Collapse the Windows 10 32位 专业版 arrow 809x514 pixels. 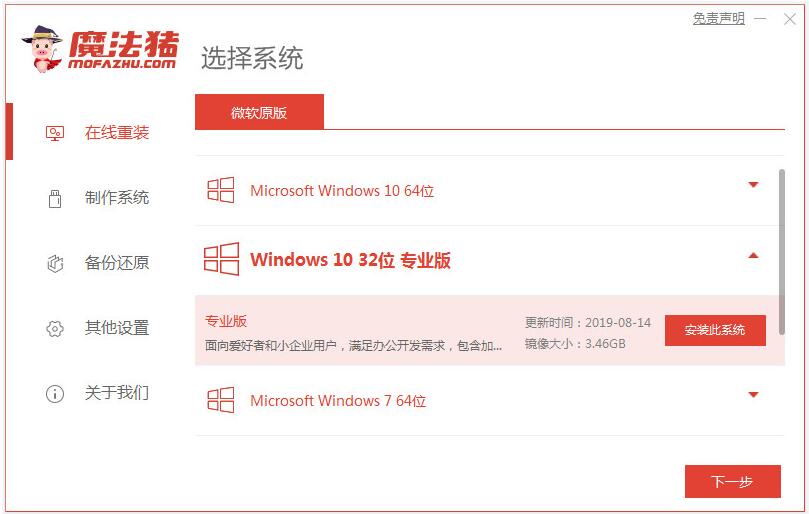tap(753, 255)
